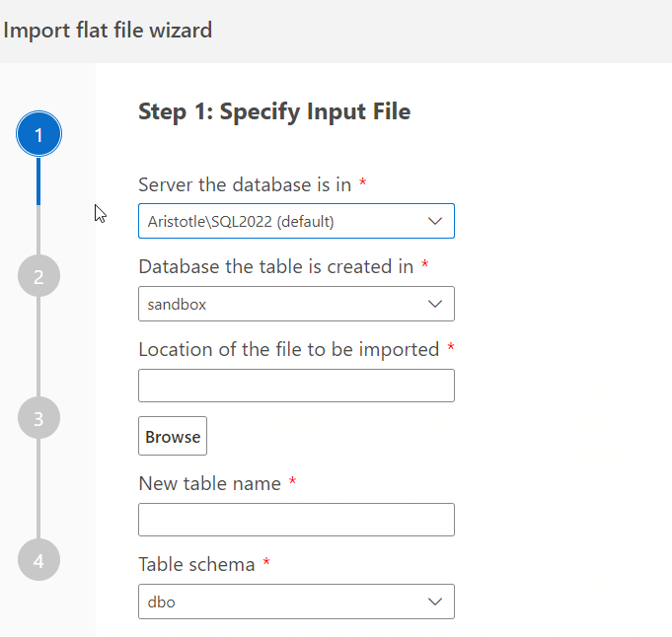Click the file location text field

296,386
